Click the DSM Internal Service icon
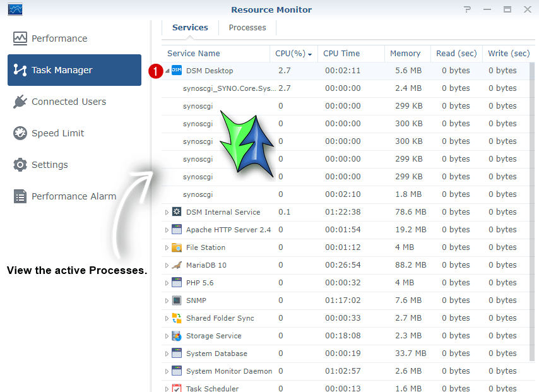 tap(177, 212)
